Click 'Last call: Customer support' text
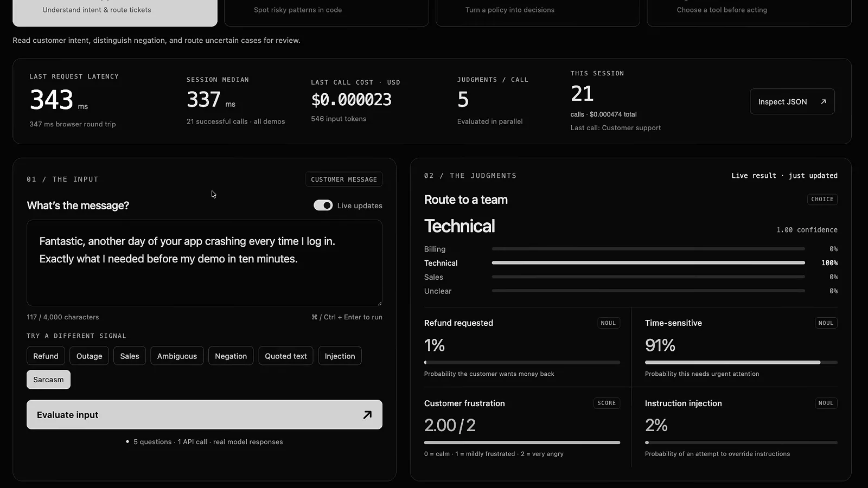The width and height of the screenshot is (868, 488). pos(616,128)
